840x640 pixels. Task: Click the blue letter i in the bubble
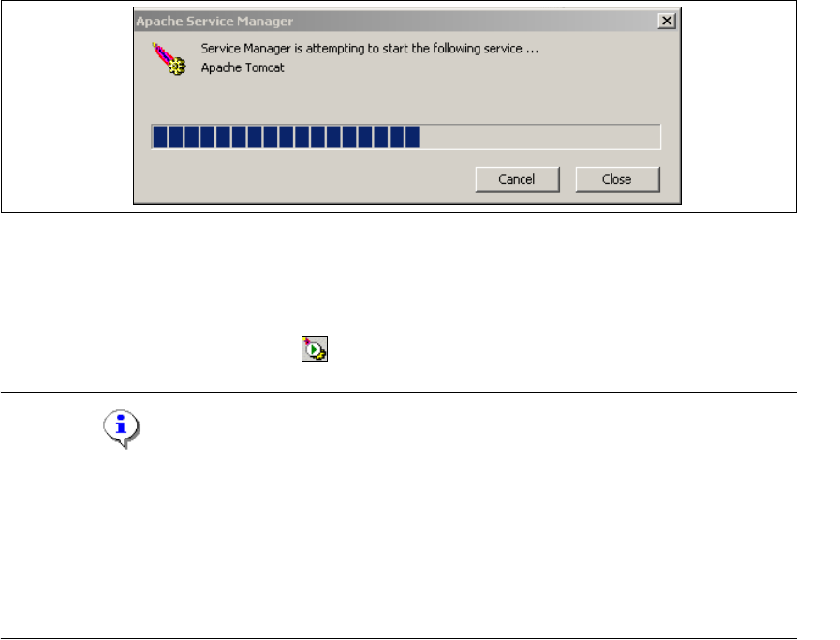[121, 424]
